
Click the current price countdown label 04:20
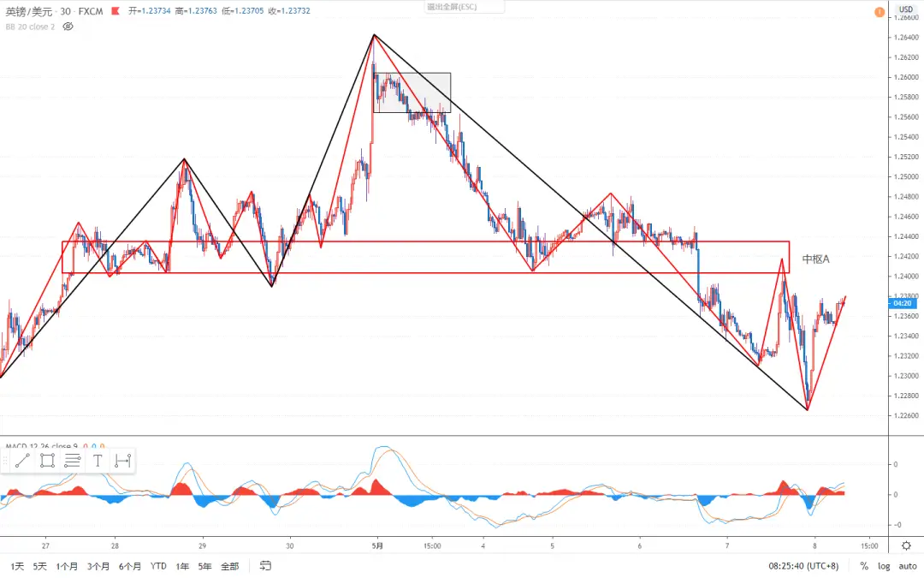[x=903, y=303]
